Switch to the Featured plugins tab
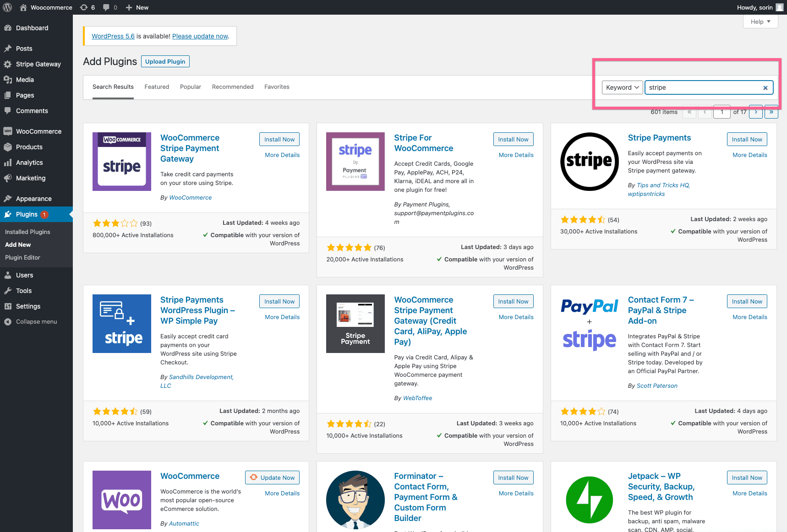This screenshot has width=787, height=532. tap(157, 87)
